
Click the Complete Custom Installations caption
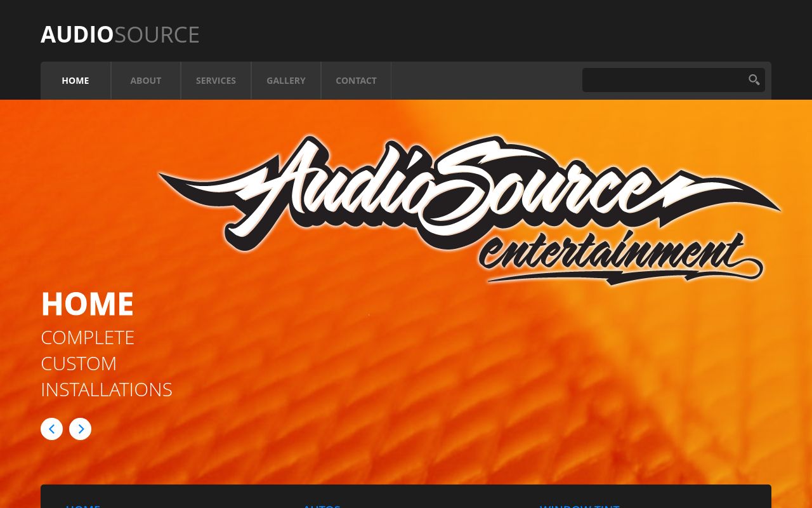pyautogui.click(x=107, y=363)
